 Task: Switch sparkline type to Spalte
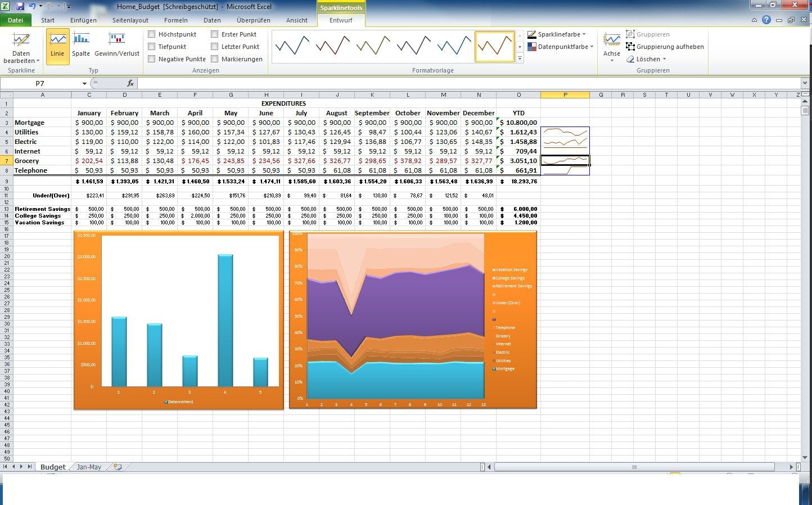pos(81,46)
